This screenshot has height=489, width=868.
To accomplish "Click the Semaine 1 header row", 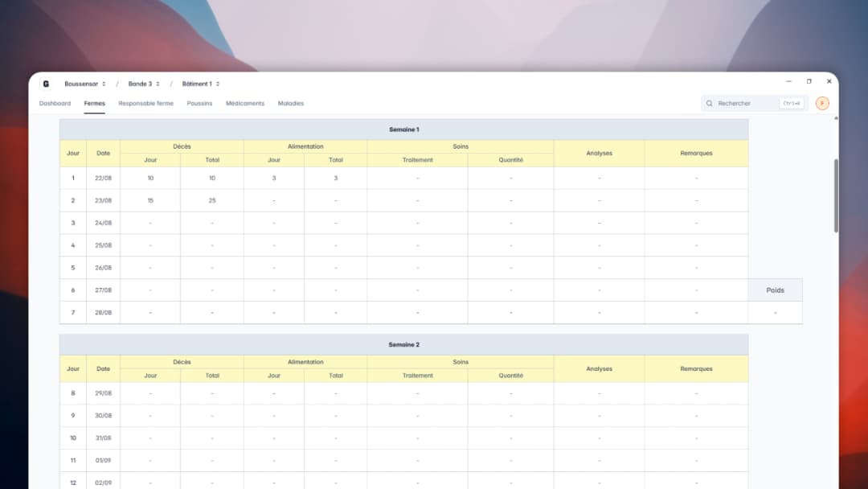I will (x=403, y=129).
